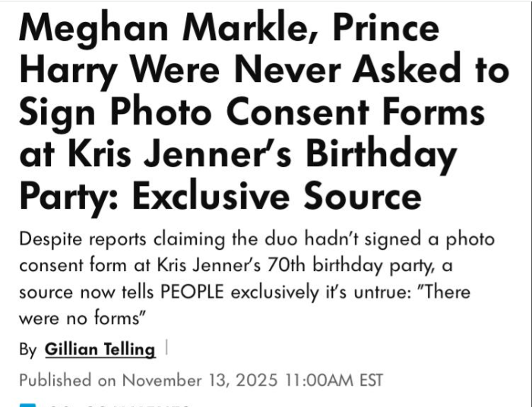Click the blue comments icon below the date
Image resolution: width=532 pixels, height=407 pixels.
pyautogui.click(x=27, y=404)
